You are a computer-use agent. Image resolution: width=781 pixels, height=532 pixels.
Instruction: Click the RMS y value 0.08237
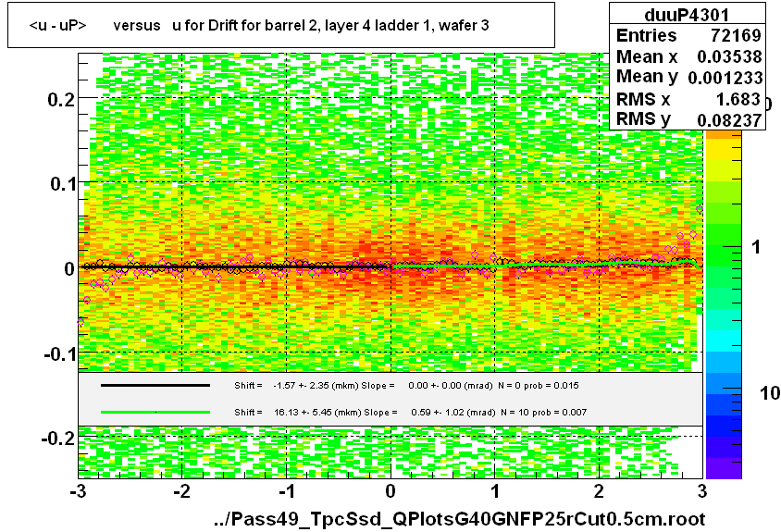(729, 119)
